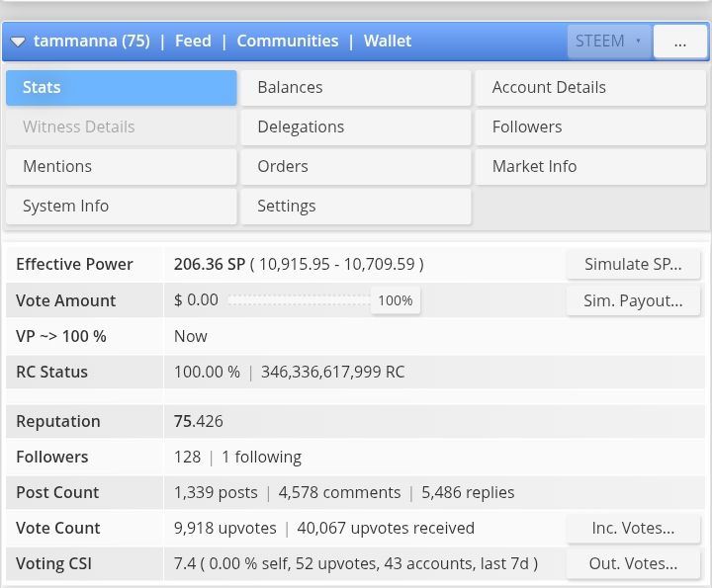
Task: Collapse the account panel with the triangle icon
Action: pyautogui.click(x=18, y=42)
